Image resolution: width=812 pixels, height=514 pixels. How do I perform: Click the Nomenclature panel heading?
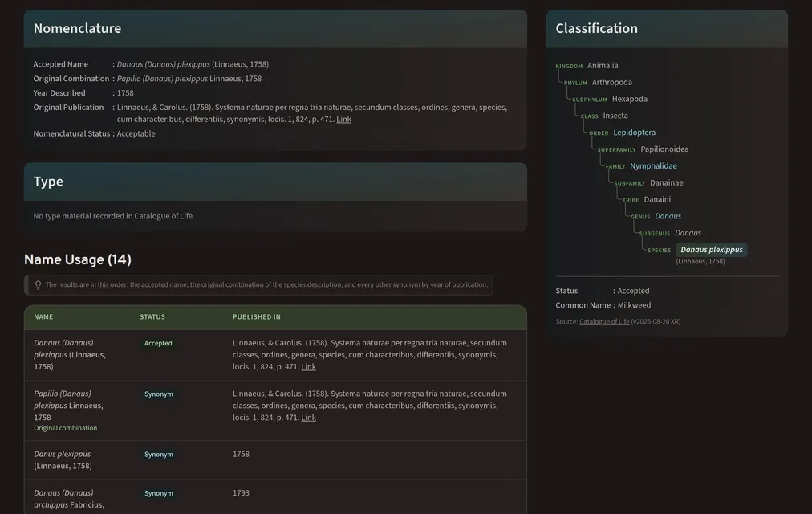[x=77, y=28]
